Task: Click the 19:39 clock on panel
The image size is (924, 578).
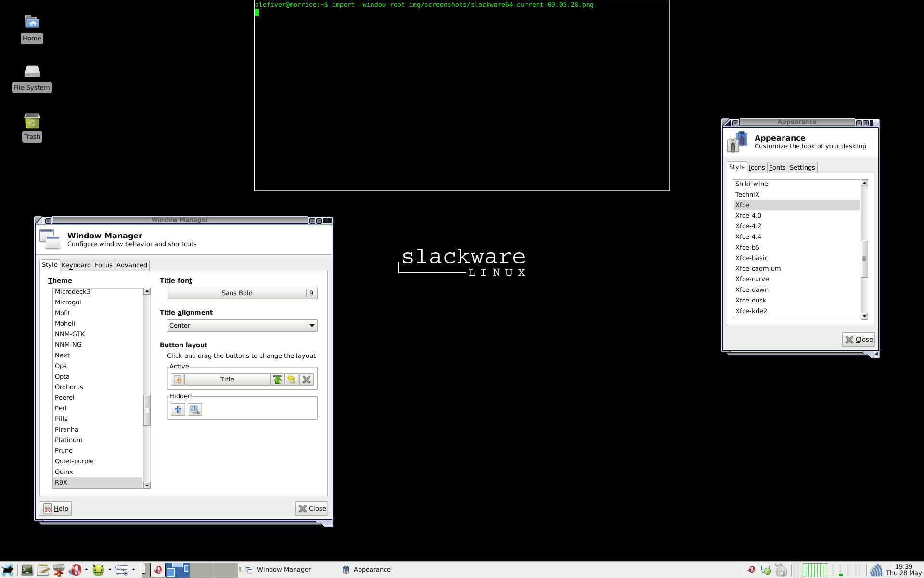Action: (903, 570)
